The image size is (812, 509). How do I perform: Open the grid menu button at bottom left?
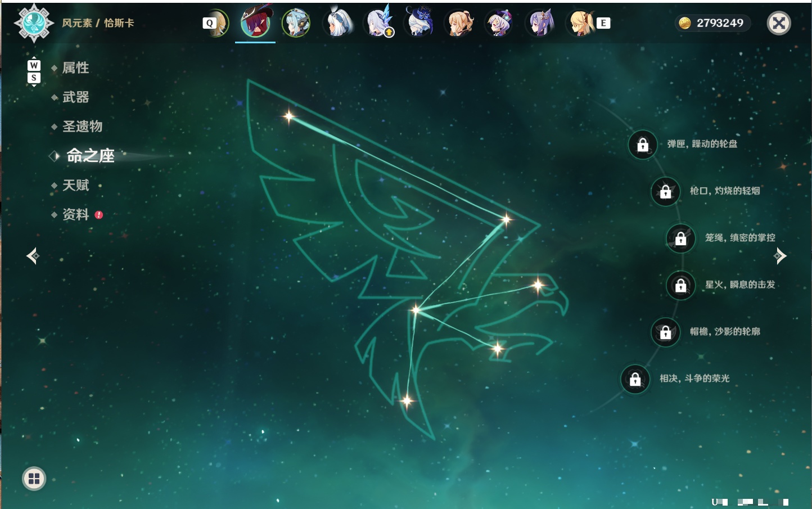coord(34,479)
